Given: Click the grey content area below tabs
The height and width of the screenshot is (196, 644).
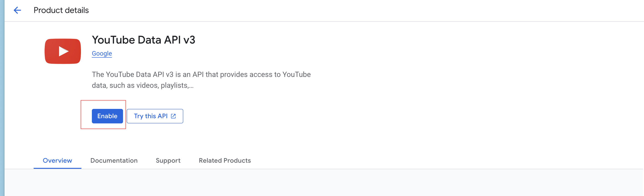Looking at the screenshot, I should pyautogui.click(x=324, y=183).
